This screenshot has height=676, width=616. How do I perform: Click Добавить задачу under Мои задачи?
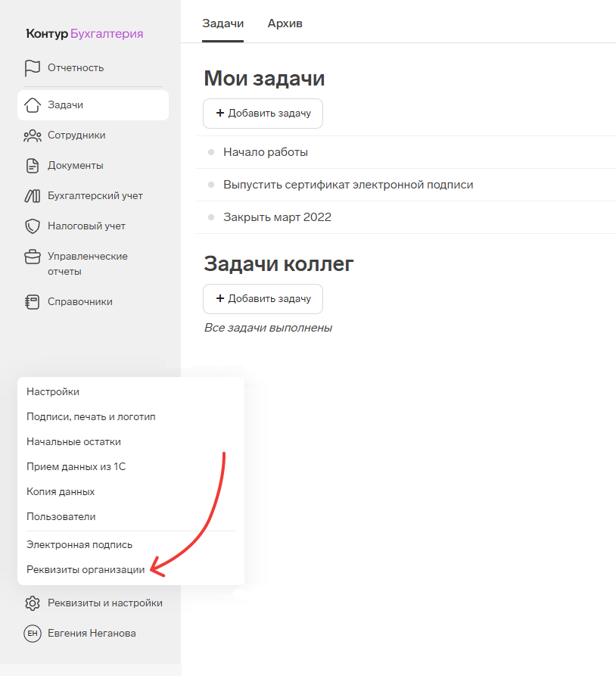point(263,114)
